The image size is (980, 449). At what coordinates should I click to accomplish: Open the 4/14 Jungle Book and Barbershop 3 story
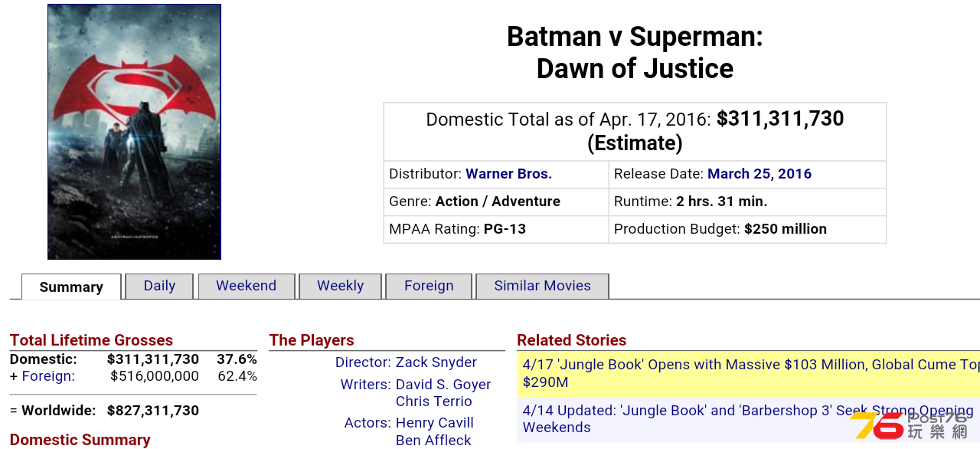748,419
